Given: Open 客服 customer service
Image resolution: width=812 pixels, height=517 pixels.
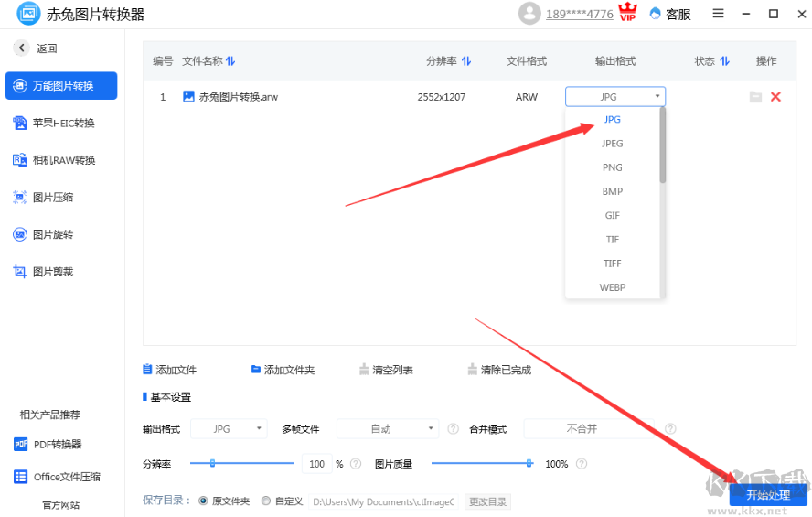Looking at the screenshot, I should click(670, 14).
